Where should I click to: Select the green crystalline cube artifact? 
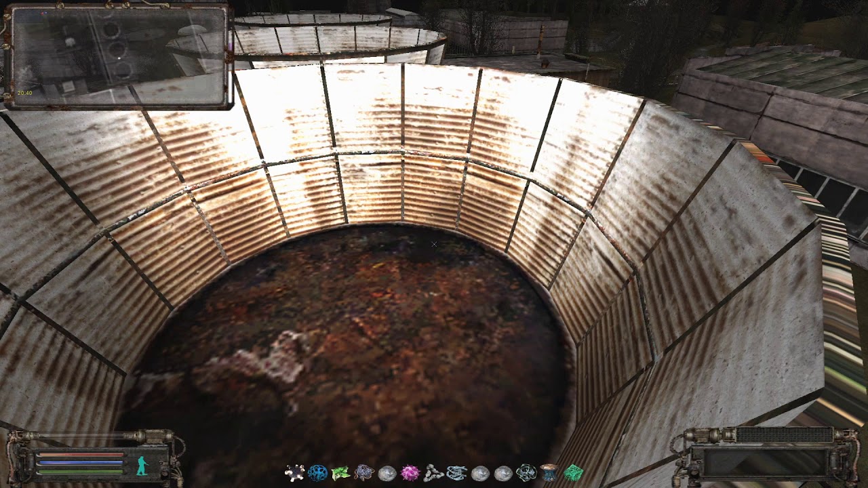[x=574, y=472]
